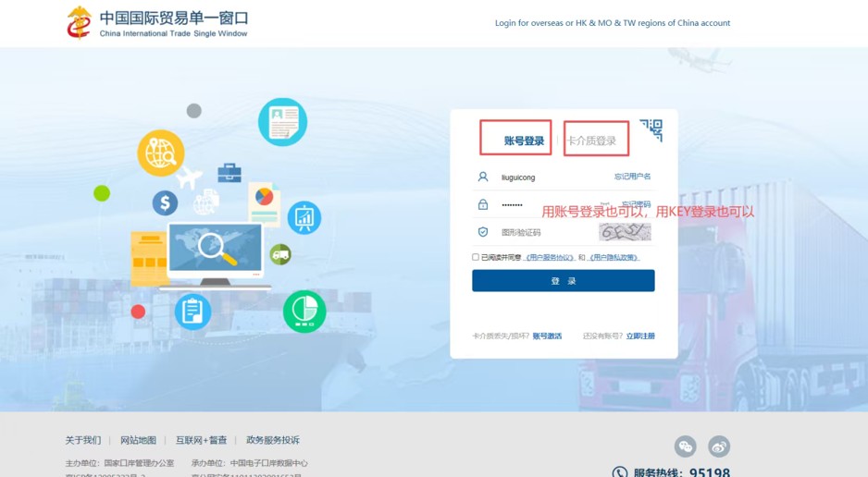The image size is (868, 477).
Task: Click the 忘记密码 link
Action: point(636,204)
